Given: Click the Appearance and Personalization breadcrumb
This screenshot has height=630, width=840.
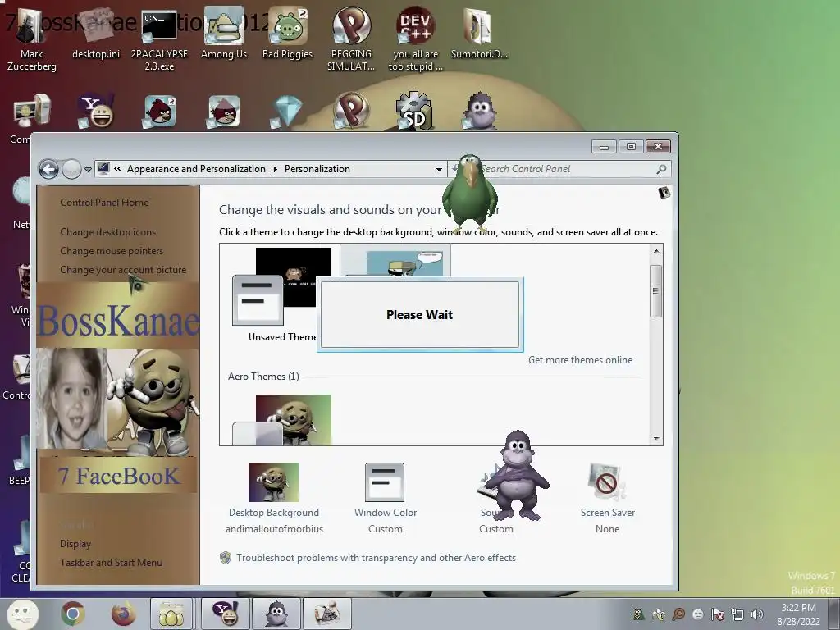Looking at the screenshot, I should pyautogui.click(x=196, y=169).
